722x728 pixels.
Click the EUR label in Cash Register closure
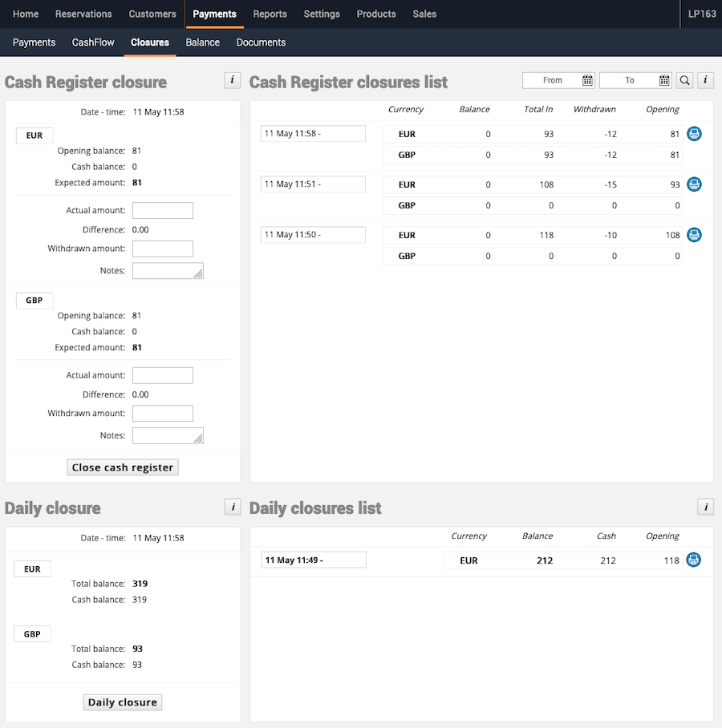(34, 135)
